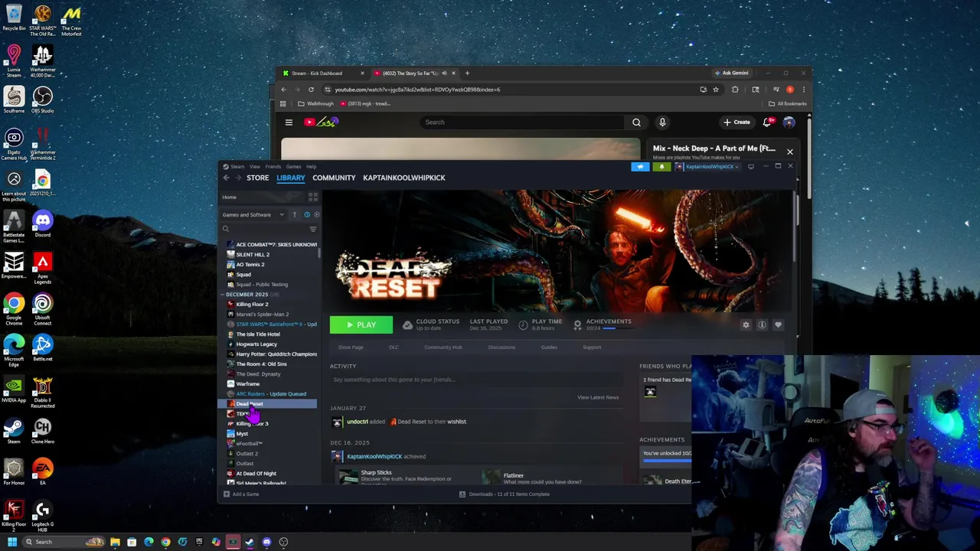This screenshot has height=551, width=980.
Task: Open Steam notifications bell icon
Action: pyautogui.click(x=661, y=166)
